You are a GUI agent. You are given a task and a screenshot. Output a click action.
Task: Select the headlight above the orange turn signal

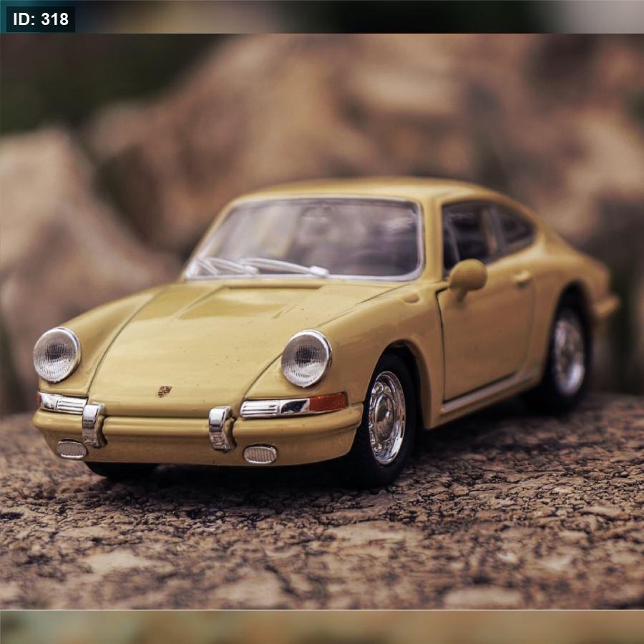(x=306, y=358)
